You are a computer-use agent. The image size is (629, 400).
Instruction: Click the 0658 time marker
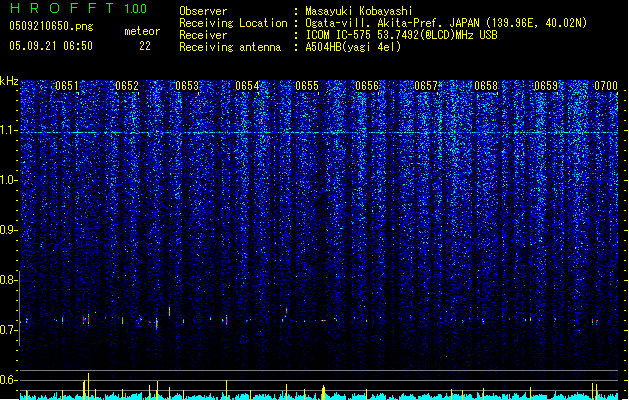tap(486, 86)
